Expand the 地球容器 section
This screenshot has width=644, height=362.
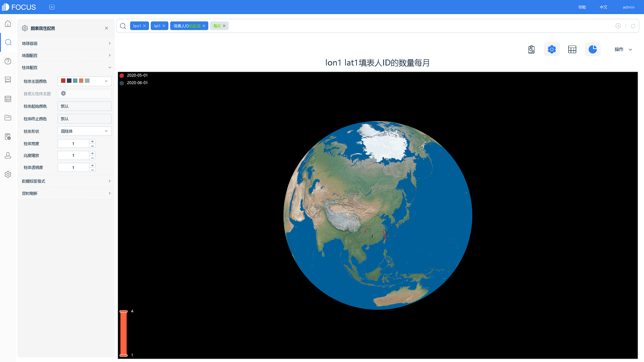(x=66, y=43)
